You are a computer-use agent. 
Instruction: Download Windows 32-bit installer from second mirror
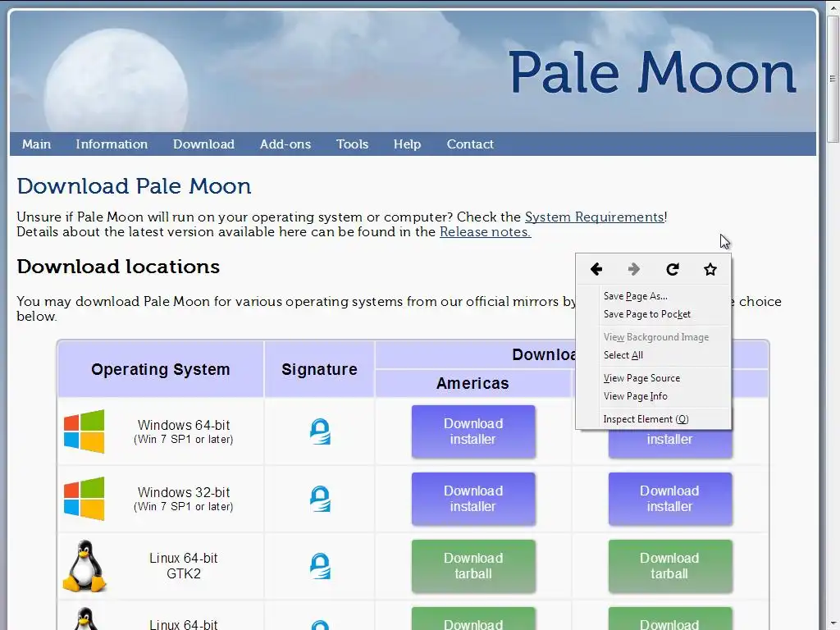669,499
